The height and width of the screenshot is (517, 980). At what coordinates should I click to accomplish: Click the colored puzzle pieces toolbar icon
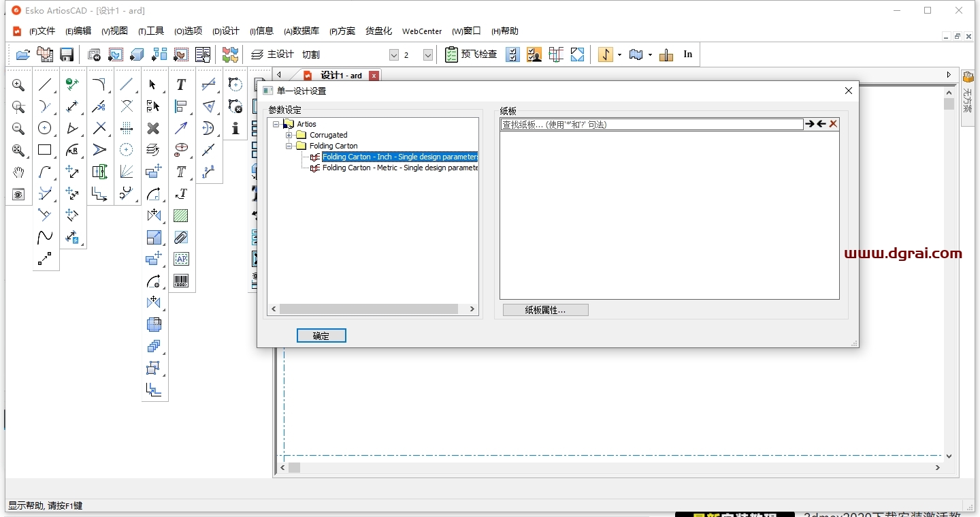[x=231, y=54]
